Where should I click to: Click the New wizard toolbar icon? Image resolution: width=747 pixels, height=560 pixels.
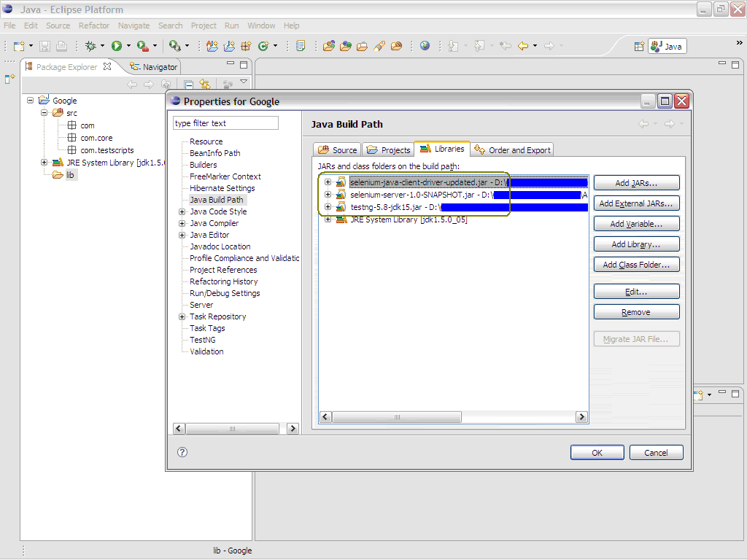[19, 46]
